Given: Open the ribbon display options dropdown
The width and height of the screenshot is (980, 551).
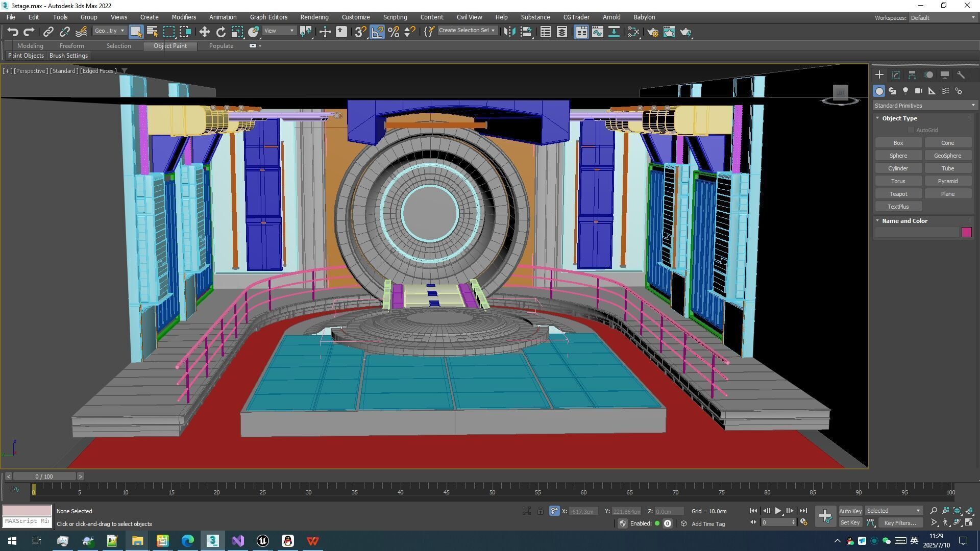Looking at the screenshot, I should click(x=255, y=46).
